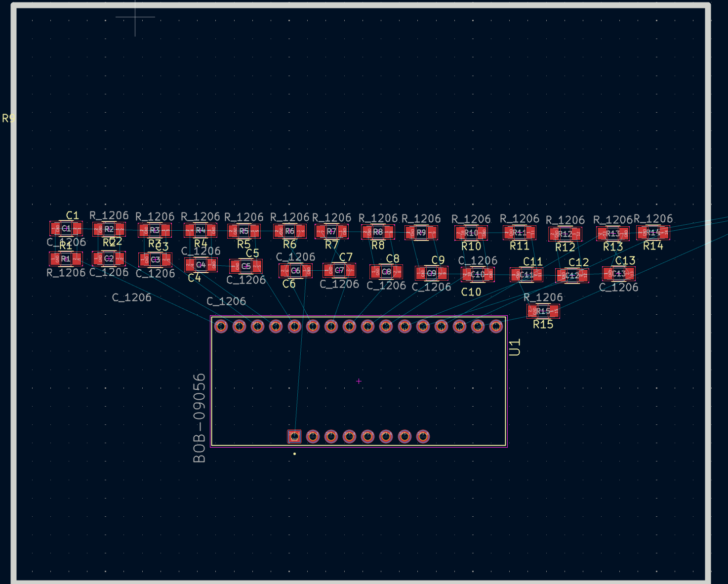Click the R_1206 value text above R15
728x584 pixels.
click(543, 297)
